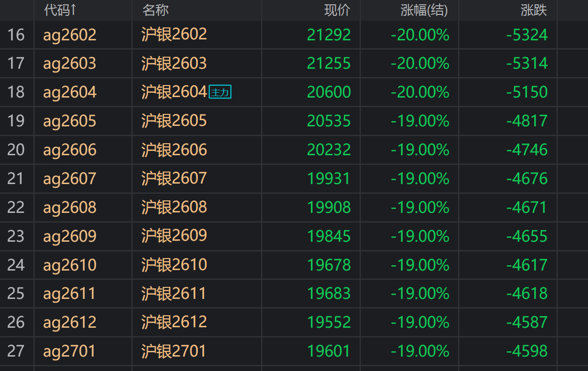Select the ag2604 main contract code

(x=70, y=92)
